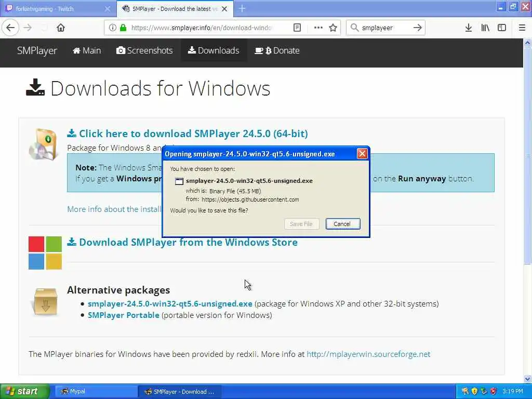
Task: Click the Run anyway bold text
Action: [422, 179]
